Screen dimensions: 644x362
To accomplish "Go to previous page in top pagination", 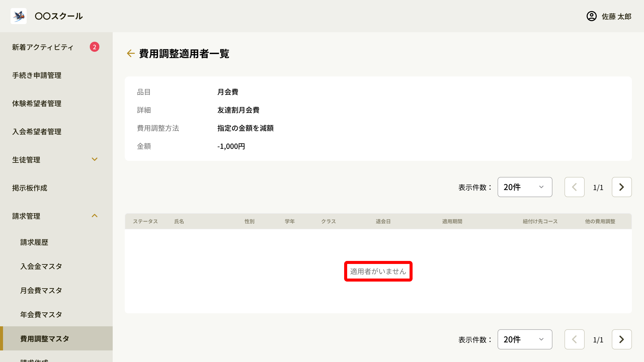I will coord(574,187).
